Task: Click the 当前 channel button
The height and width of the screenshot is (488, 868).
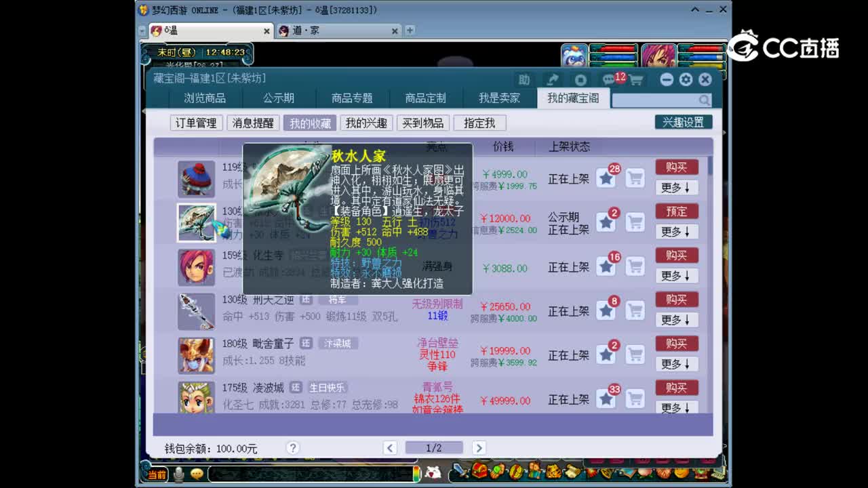Action: tap(157, 474)
